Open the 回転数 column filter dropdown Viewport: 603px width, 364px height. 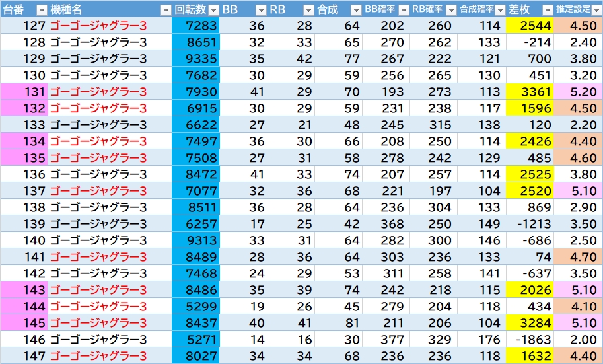point(213,10)
